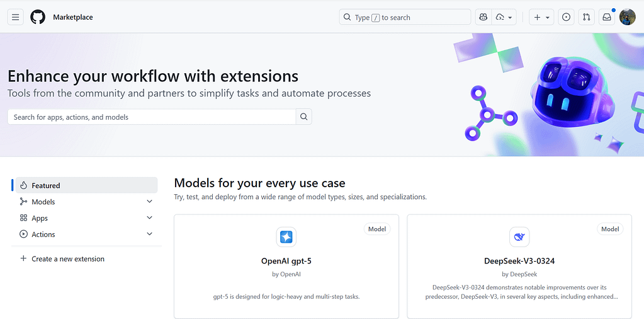The height and width of the screenshot is (319, 644).
Task: Click the DeepSeek whale logo icon
Action: pos(519,237)
